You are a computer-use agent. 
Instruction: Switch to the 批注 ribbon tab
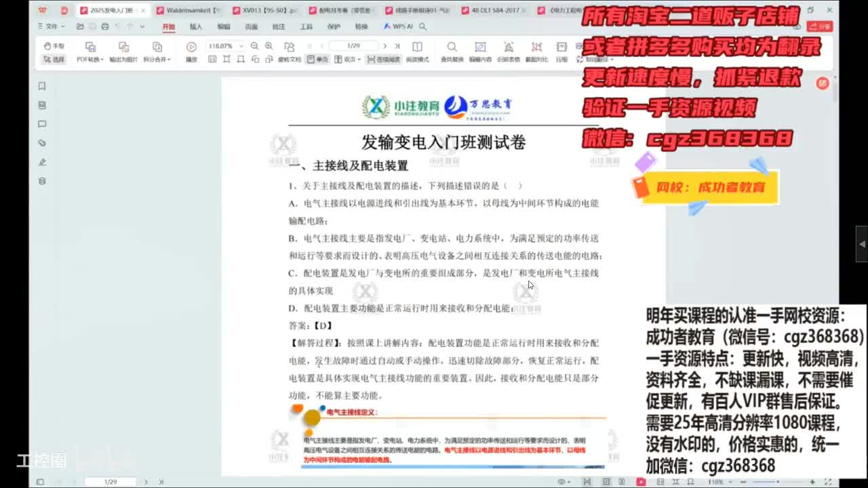point(279,27)
